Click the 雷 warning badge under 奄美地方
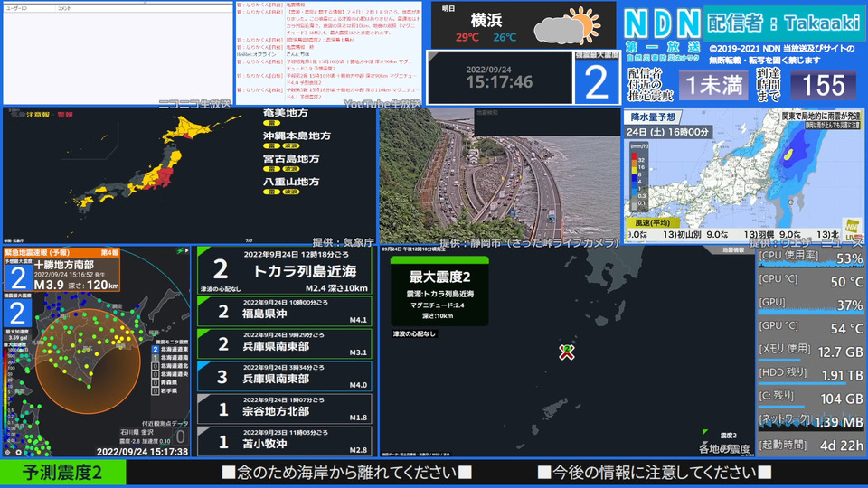This screenshot has height=488, width=868. [271, 123]
